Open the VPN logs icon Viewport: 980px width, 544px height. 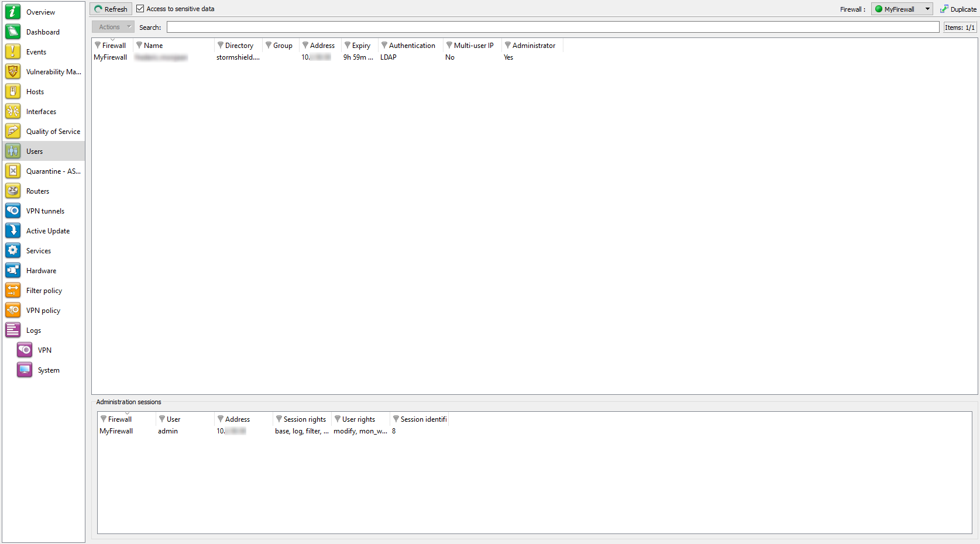pos(25,350)
